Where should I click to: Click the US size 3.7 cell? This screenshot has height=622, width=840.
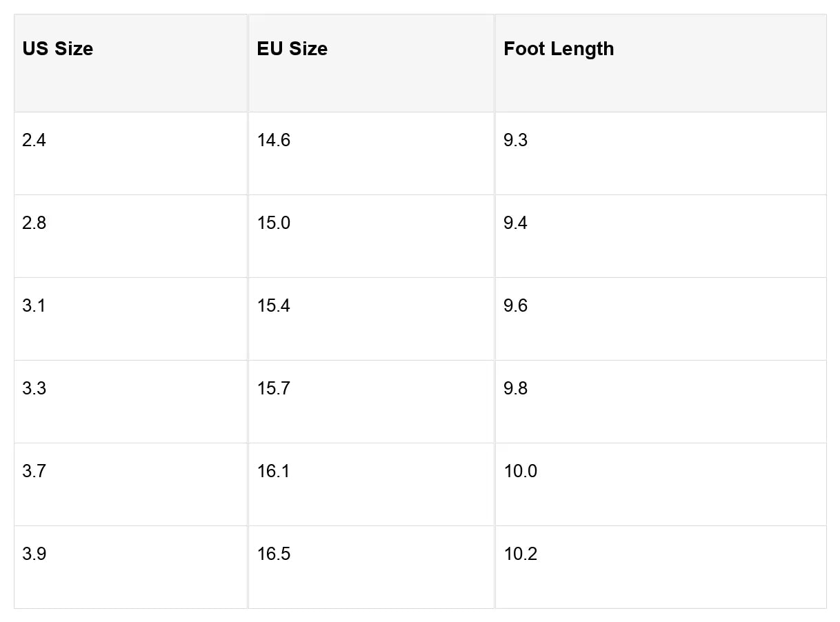tap(34, 472)
